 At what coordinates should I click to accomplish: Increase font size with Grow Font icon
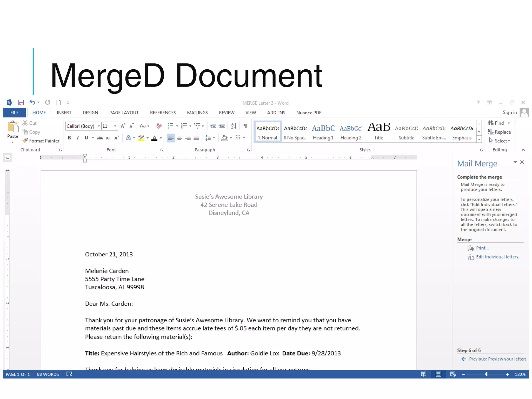pyautogui.click(x=123, y=126)
